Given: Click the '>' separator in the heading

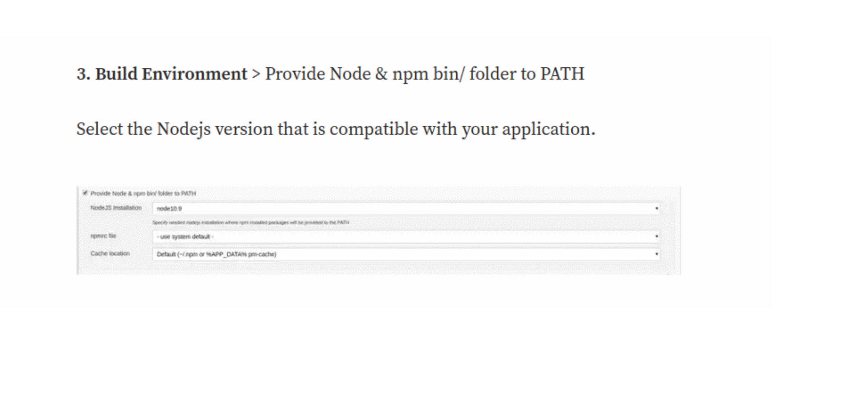Looking at the screenshot, I should point(256,74).
